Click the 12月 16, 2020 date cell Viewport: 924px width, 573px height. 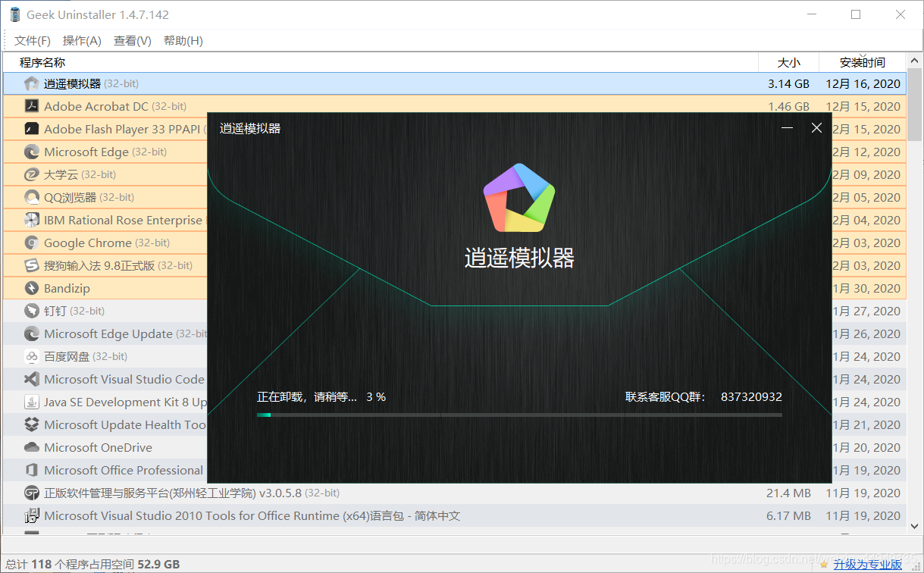pos(863,83)
